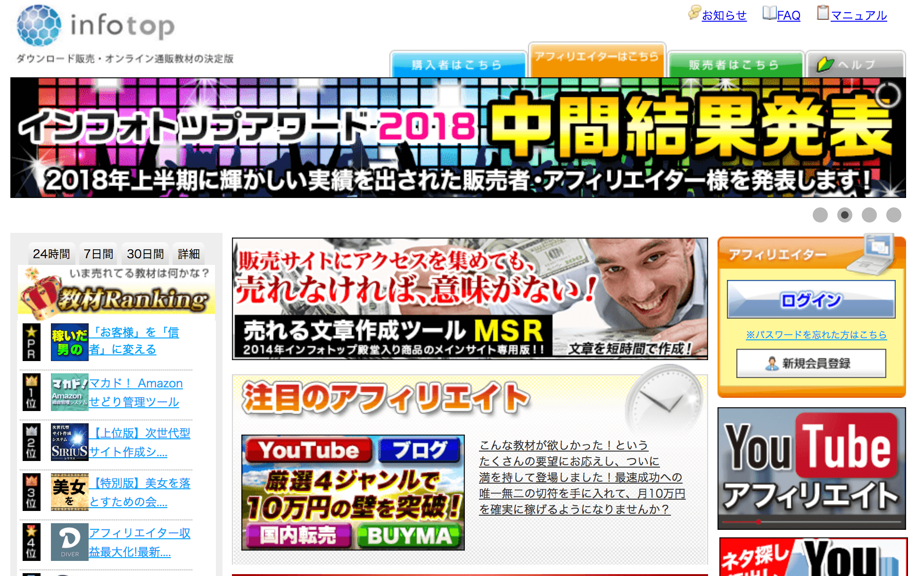Open the 【特別版】美女を落とすための会 link
This screenshot has width=924, height=576.
point(140,492)
